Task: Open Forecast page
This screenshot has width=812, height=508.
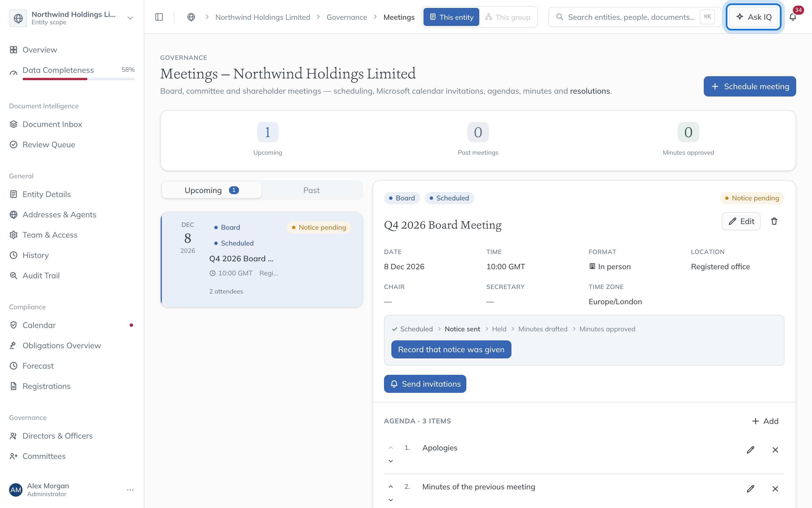Action: [x=72, y=366]
